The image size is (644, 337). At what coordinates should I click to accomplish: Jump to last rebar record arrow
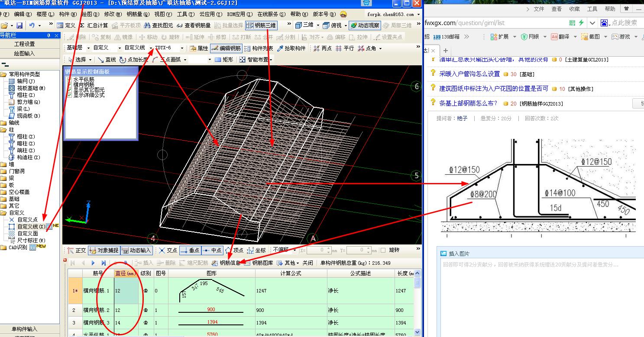pyautogui.click(x=104, y=263)
